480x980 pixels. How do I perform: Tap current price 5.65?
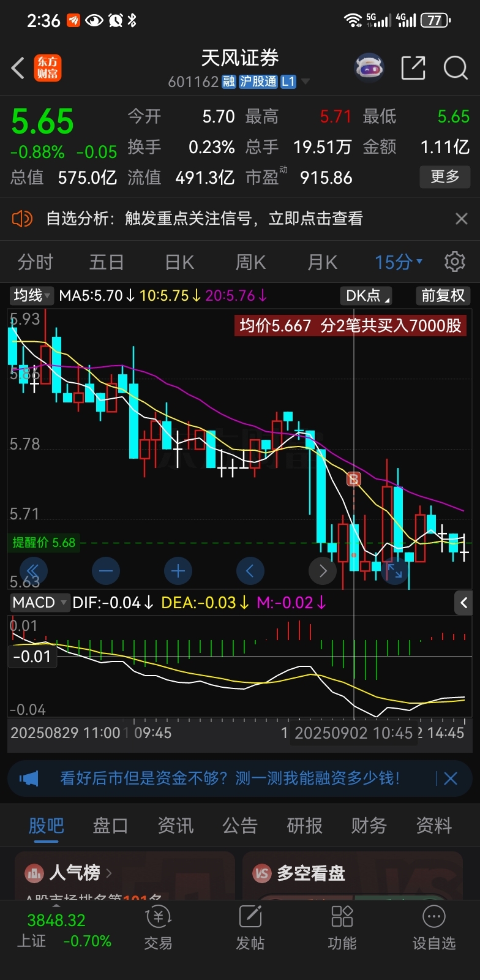coord(42,121)
